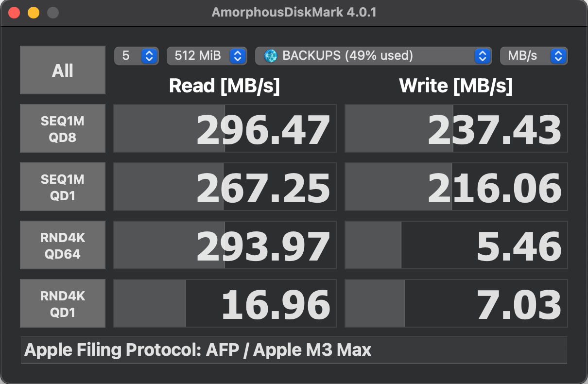Click the blue arrows on MB/s selector
The height and width of the screenshot is (384, 588).
(x=558, y=56)
